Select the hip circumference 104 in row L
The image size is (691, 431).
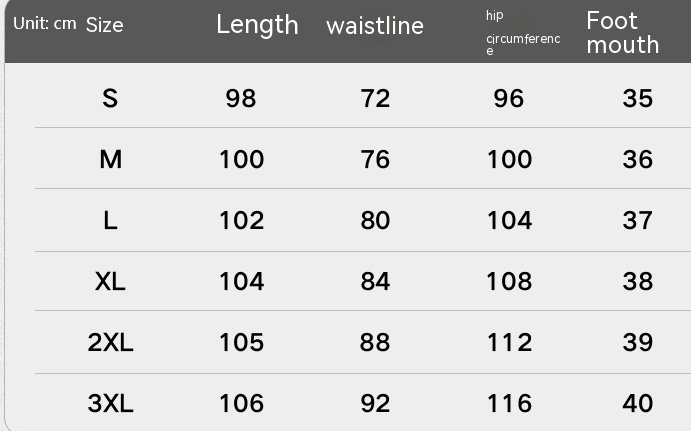point(509,220)
